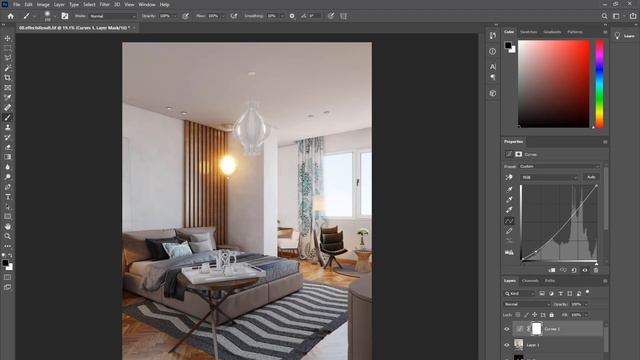Select the Clone Stamp tool
This screenshot has width=640, height=360.
pos(8,127)
